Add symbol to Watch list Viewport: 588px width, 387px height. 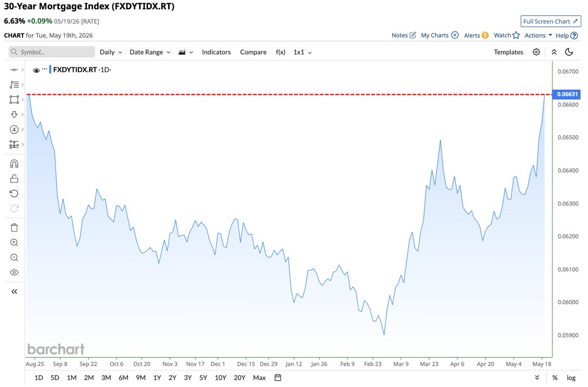point(506,35)
